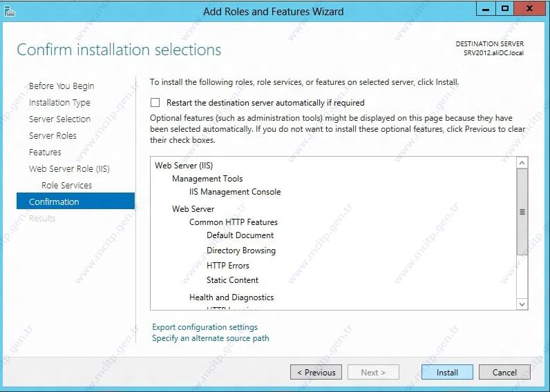550x392 pixels.
Task: Open Specify an alternate source path link
Action: click(211, 338)
